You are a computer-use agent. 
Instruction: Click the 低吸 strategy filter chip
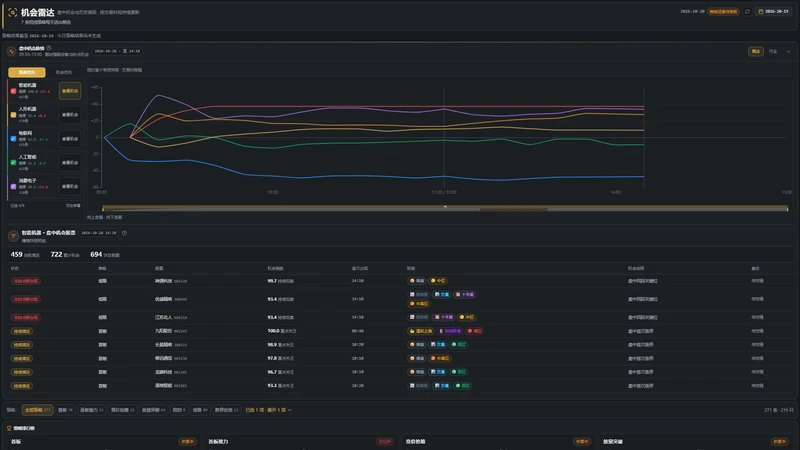coord(200,410)
